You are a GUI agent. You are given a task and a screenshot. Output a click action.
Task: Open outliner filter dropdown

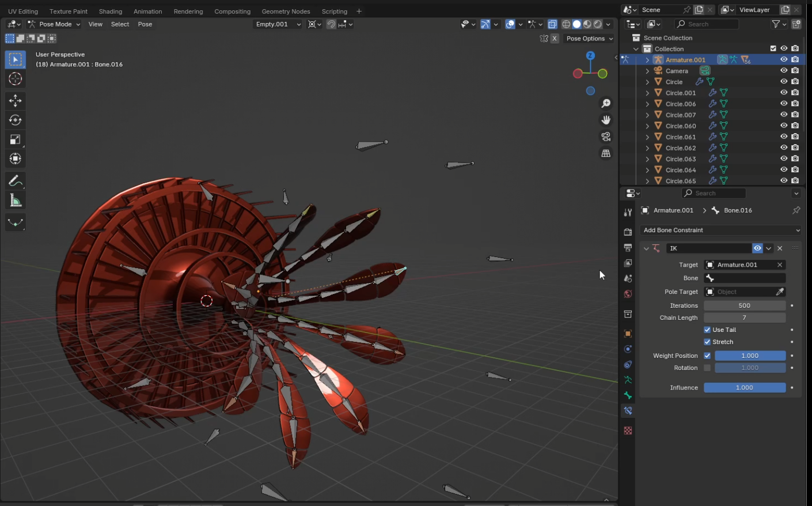[777, 24]
